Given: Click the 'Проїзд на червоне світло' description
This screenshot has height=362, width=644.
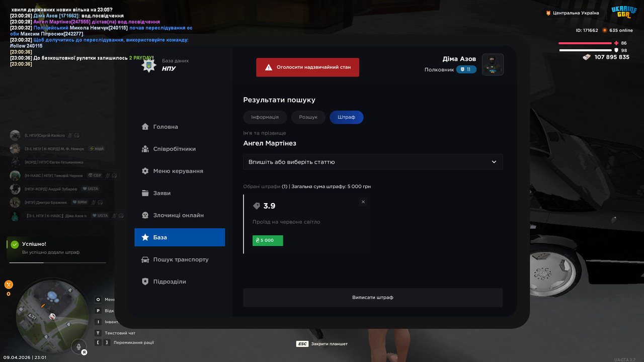Looking at the screenshot, I should click(x=286, y=222).
